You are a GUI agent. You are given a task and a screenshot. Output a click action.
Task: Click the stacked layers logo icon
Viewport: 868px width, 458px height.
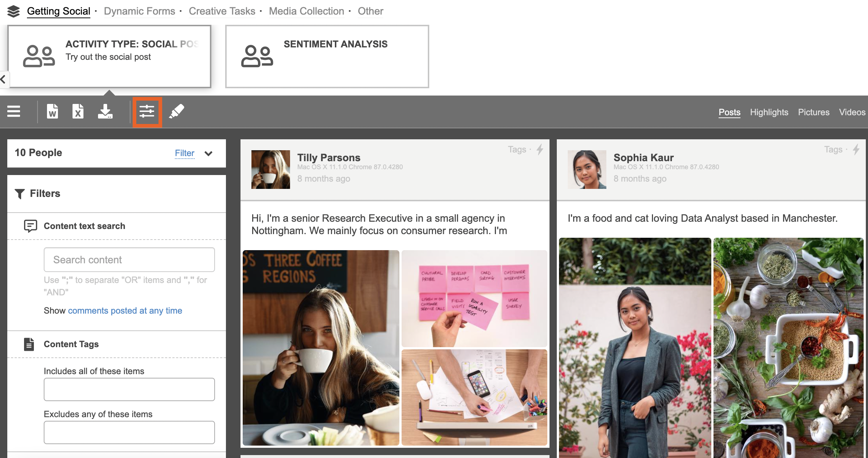[13, 11]
